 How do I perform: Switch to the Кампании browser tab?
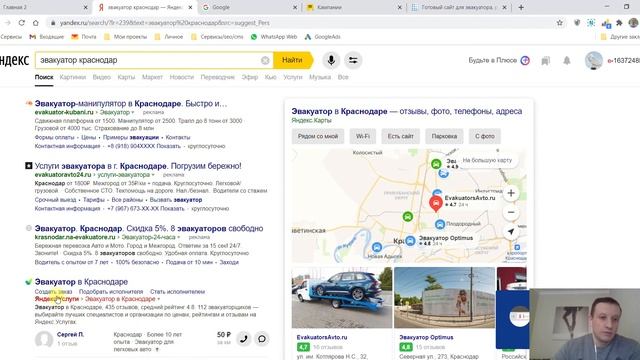click(x=353, y=7)
